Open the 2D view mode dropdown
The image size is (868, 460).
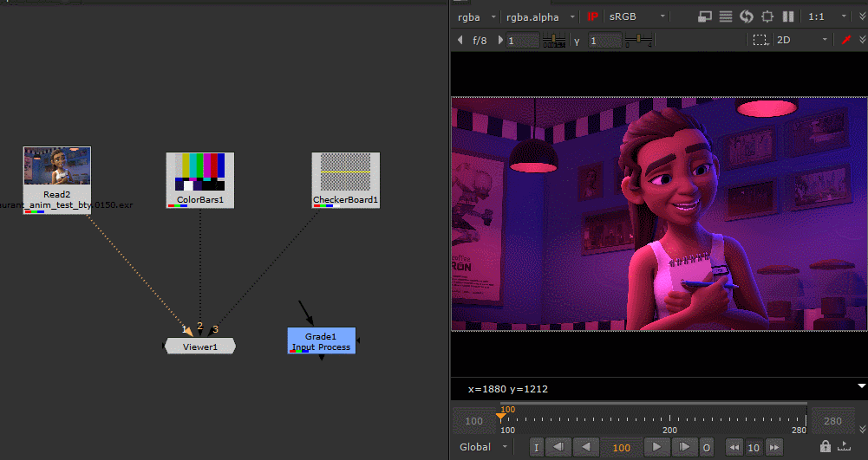click(x=801, y=40)
